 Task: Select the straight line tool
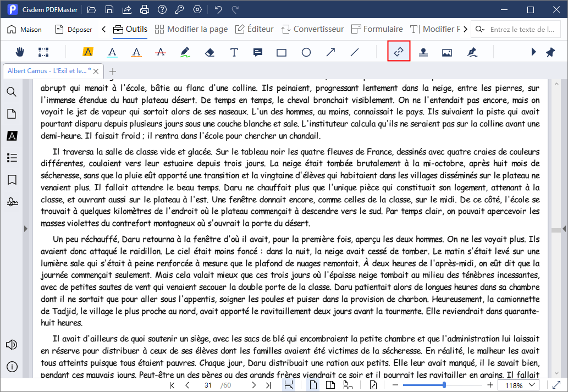click(355, 53)
